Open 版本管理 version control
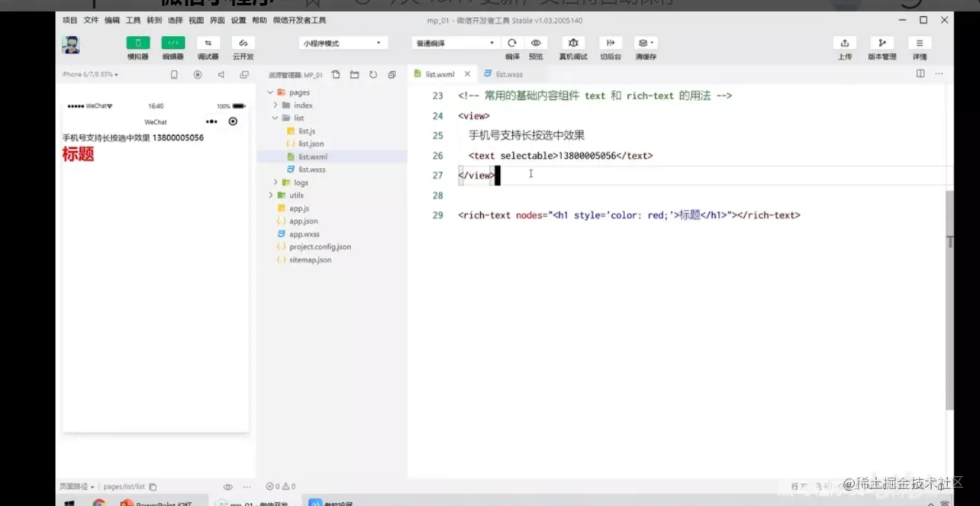This screenshot has height=506, width=980. click(x=882, y=43)
